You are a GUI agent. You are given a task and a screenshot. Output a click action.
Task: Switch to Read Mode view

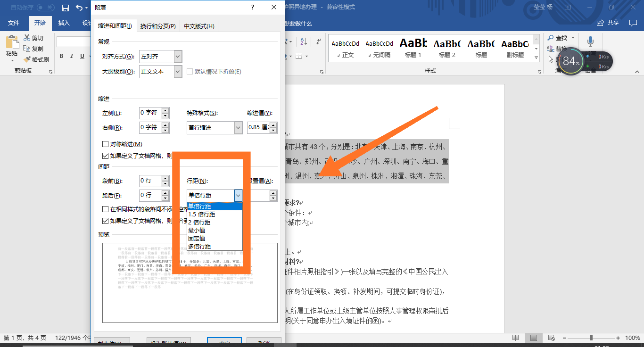516,338
